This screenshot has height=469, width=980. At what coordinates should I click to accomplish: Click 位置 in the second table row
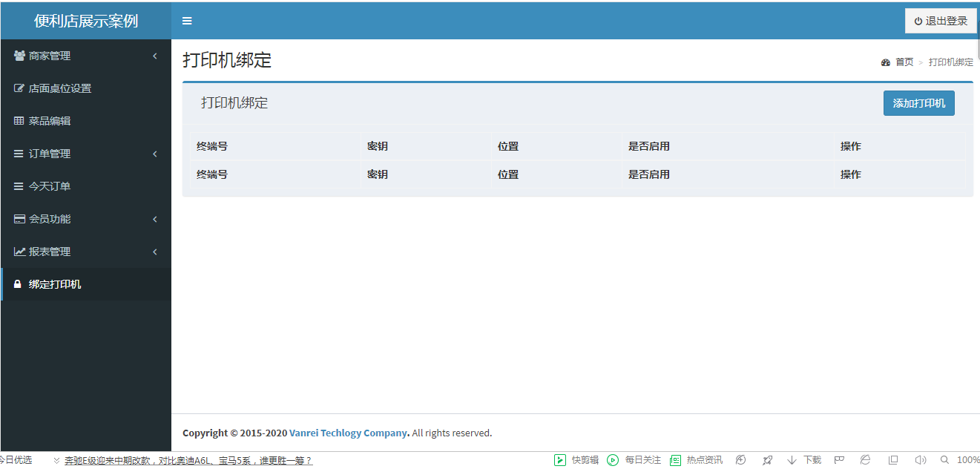[x=508, y=174]
